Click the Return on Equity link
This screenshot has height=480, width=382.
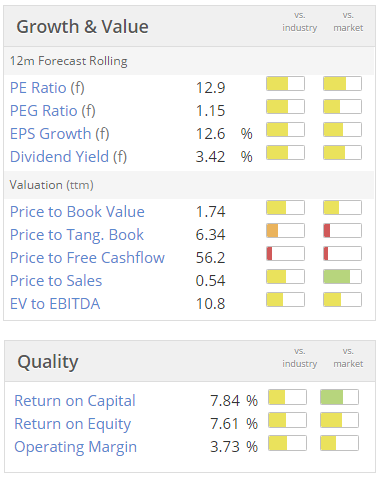[x=72, y=424]
